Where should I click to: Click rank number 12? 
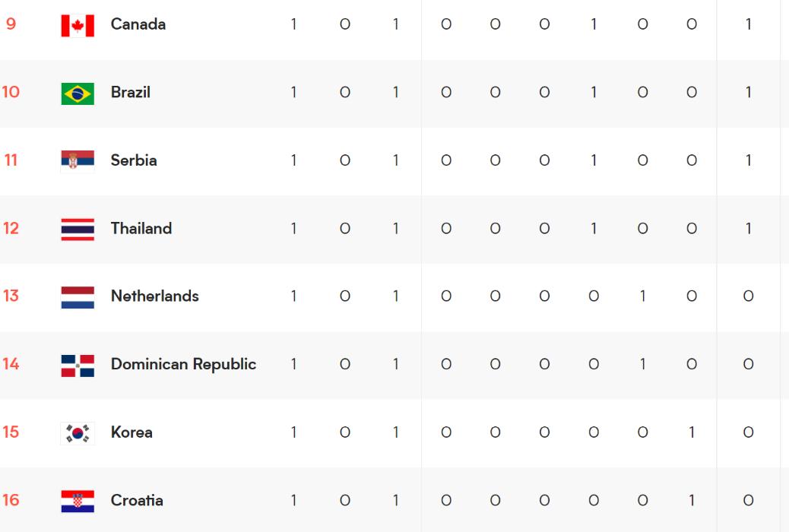(11, 228)
